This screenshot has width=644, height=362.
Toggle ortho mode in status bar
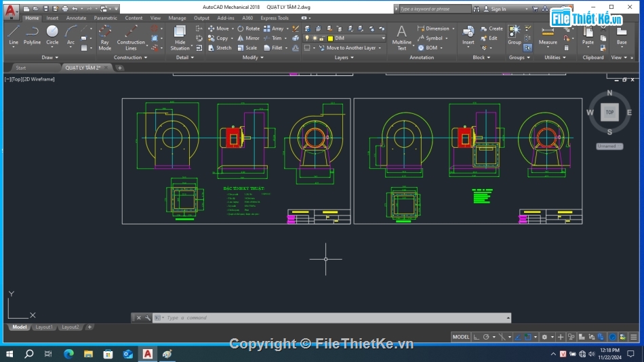pyautogui.click(x=477, y=337)
